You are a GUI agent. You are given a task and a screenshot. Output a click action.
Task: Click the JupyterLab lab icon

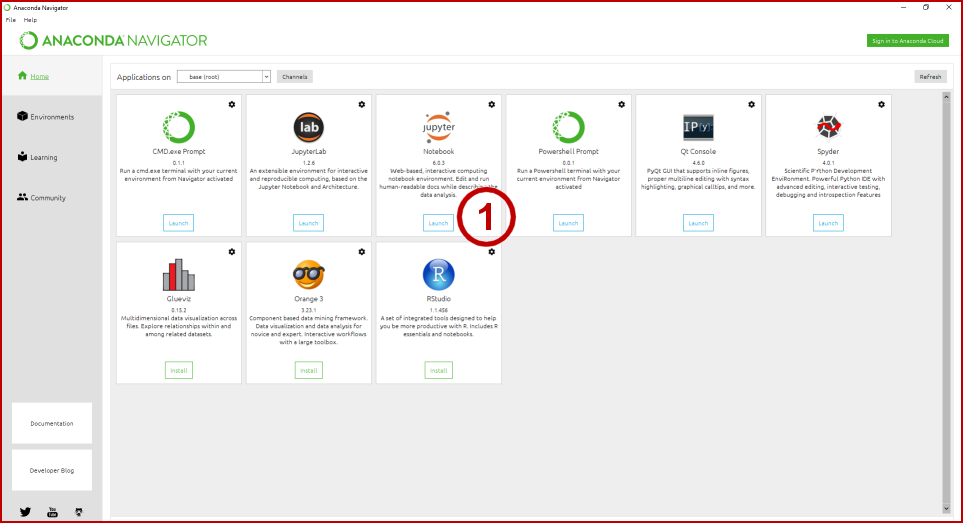coord(308,127)
